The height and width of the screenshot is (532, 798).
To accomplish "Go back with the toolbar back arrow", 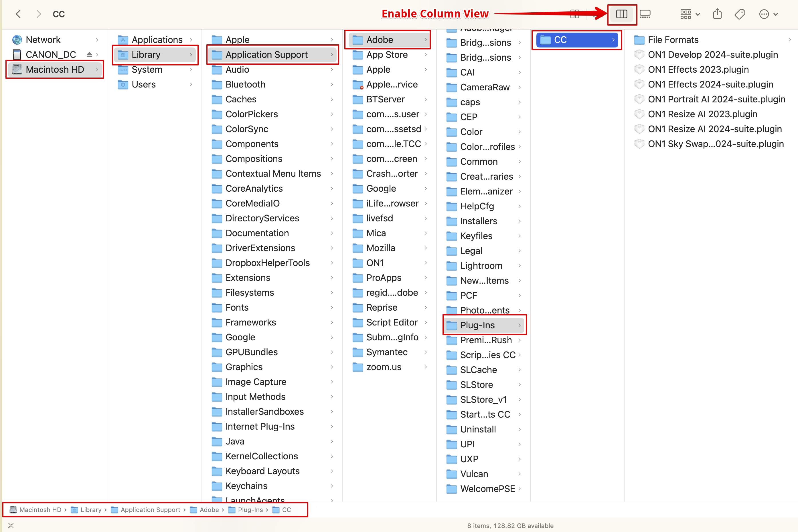I will coord(18,14).
